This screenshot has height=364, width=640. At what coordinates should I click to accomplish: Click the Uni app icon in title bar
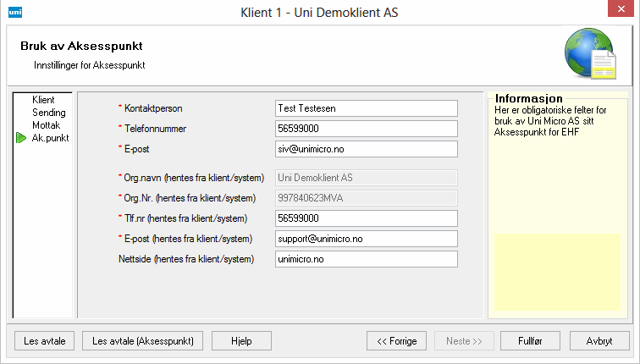tap(14, 12)
